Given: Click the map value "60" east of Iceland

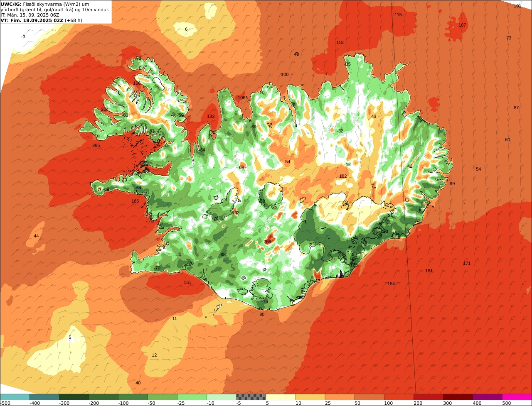Looking at the screenshot, I should point(507,139).
